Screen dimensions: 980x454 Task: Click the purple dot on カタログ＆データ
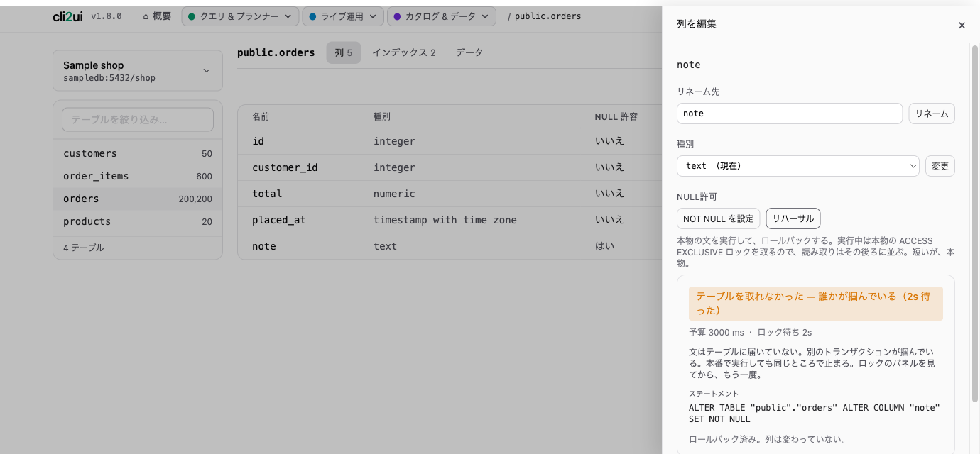[397, 16]
